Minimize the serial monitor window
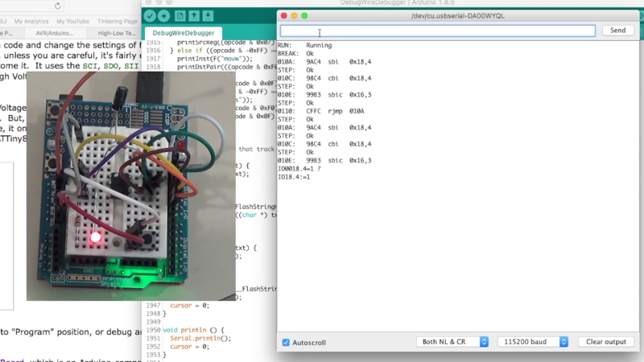 pyautogui.click(x=295, y=15)
